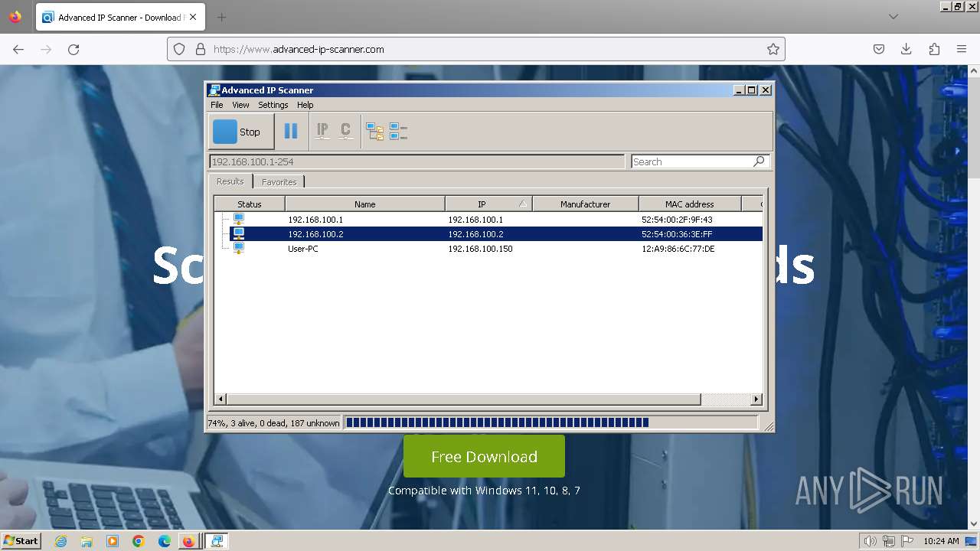
Task: Click the system tray clock 10:24 AM
Action: point(941,541)
